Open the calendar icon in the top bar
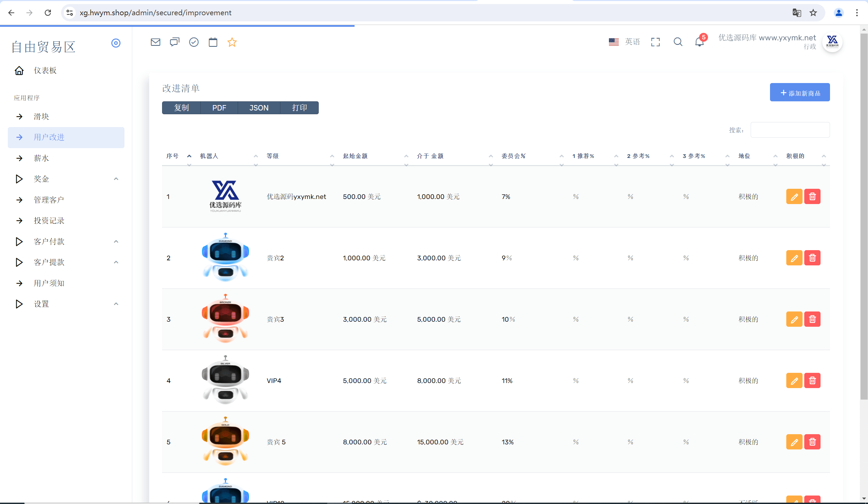This screenshot has width=868, height=504. 213,42
